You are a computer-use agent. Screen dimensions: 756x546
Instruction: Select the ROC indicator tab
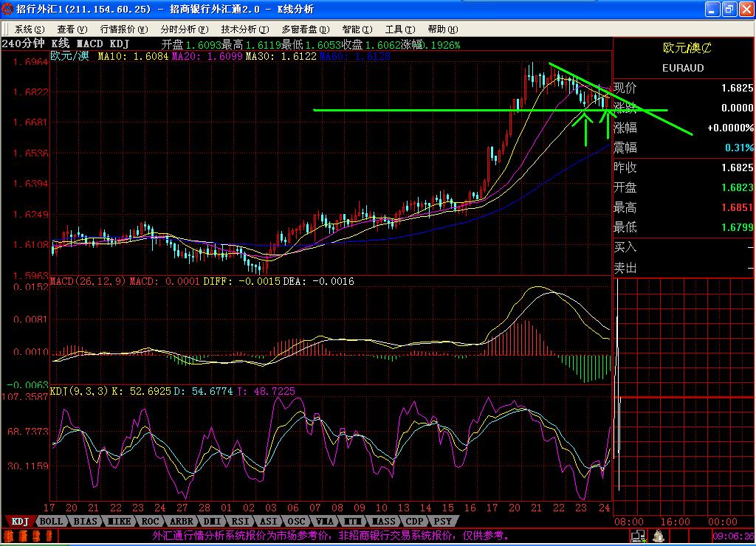point(150,521)
